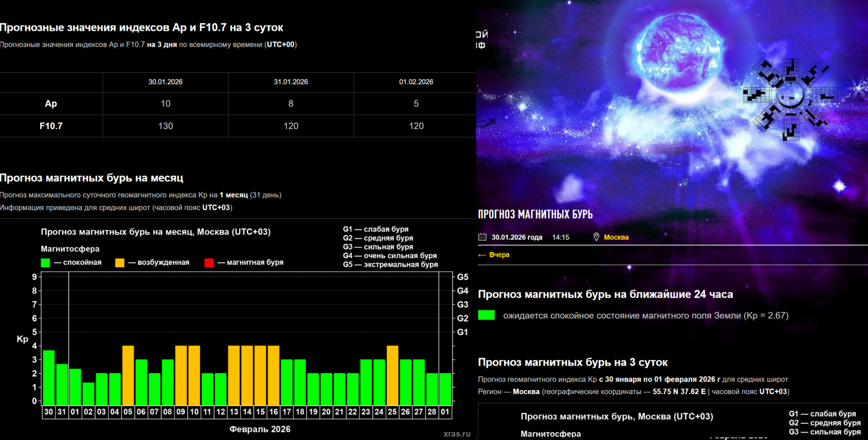The height and width of the screenshot is (440, 868).
Task: Click the orange bar for February 05
Action: tap(128, 375)
